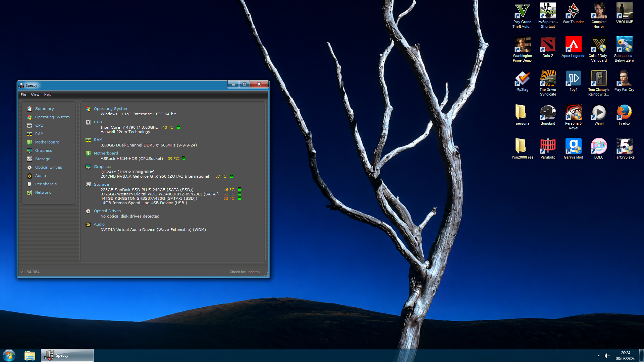Click the CPU heading in summary panel
644x362 pixels.
coord(98,122)
